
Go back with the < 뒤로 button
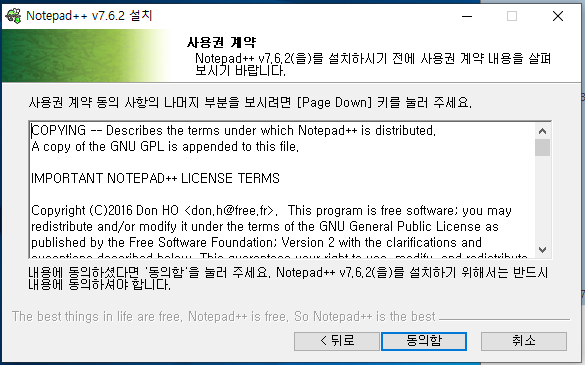click(x=337, y=341)
